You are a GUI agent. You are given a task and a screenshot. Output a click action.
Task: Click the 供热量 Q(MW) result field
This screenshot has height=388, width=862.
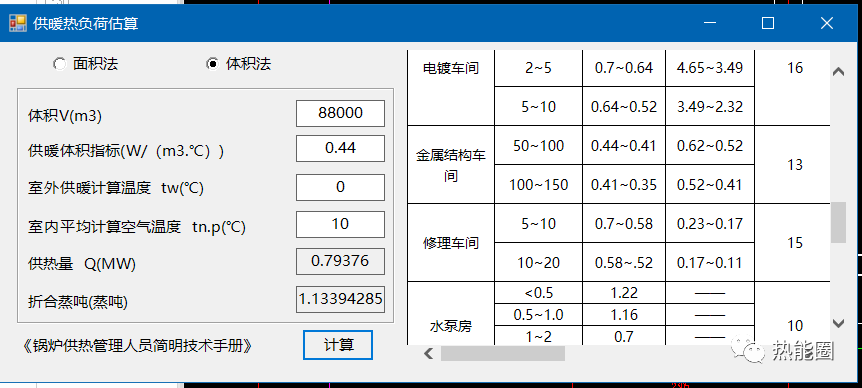pos(340,261)
